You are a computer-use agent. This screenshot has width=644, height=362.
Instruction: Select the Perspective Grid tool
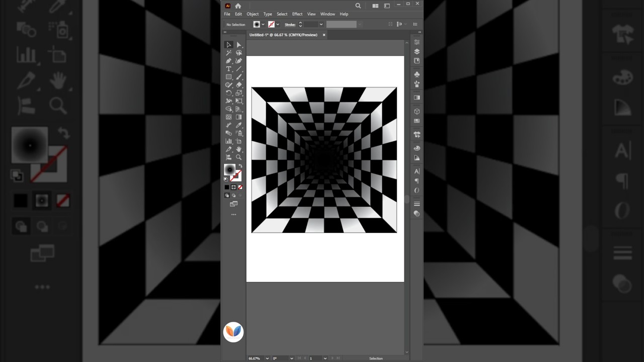tap(239, 109)
